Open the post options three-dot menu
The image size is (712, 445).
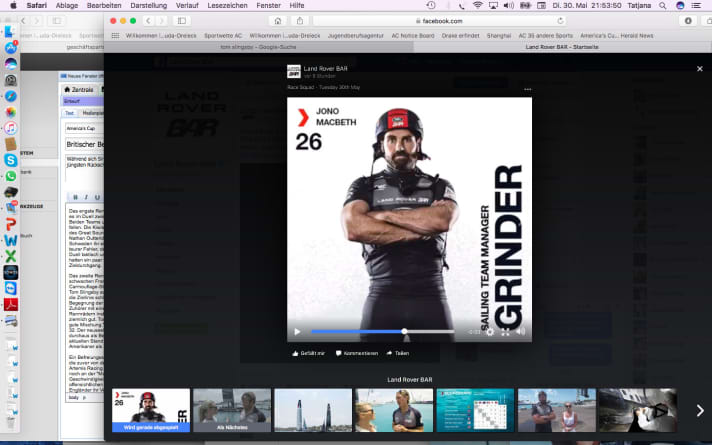(x=527, y=89)
